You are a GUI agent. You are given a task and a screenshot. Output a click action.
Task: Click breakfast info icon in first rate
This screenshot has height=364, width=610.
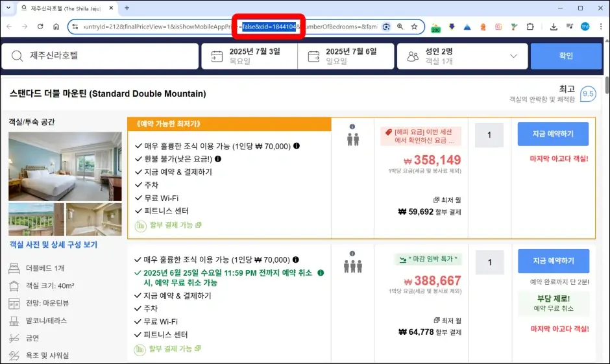click(297, 146)
